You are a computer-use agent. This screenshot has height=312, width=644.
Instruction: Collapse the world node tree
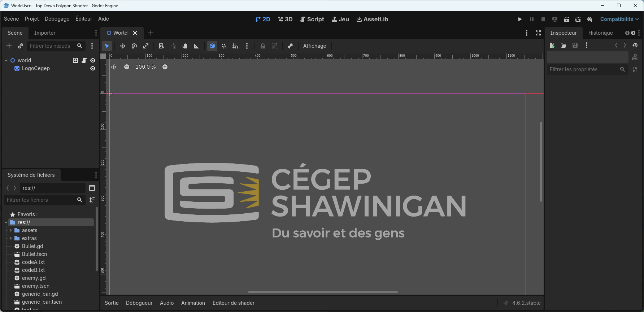tap(6, 60)
